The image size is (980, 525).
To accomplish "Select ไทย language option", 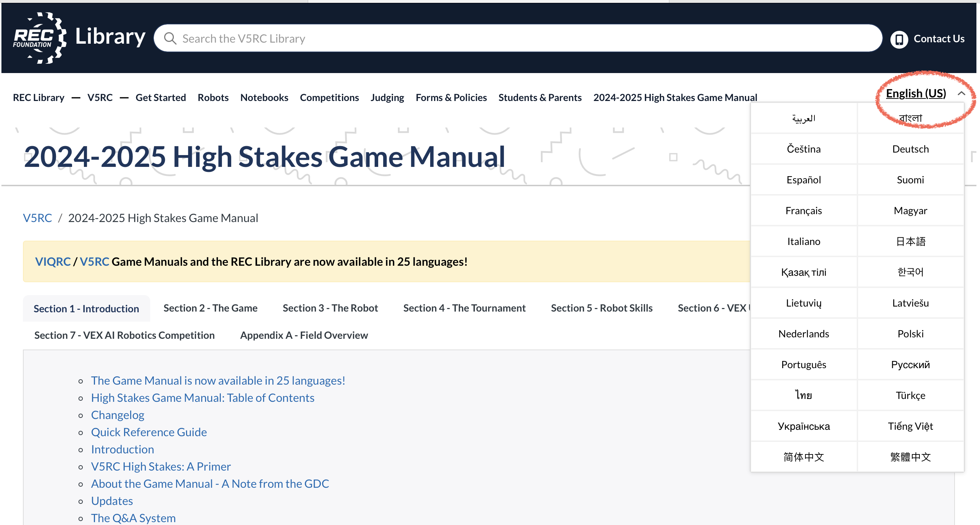I will [x=804, y=395].
